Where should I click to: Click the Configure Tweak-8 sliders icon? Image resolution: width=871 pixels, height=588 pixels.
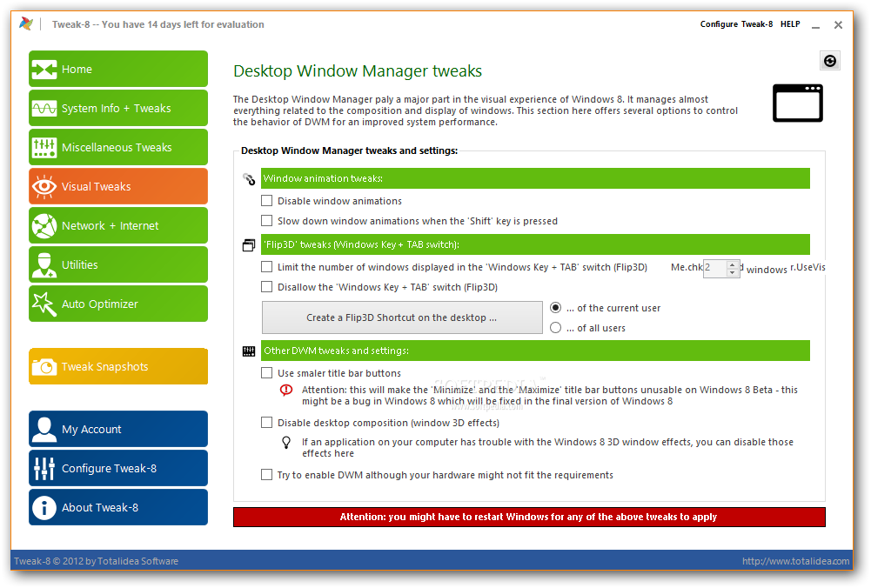(44, 469)
